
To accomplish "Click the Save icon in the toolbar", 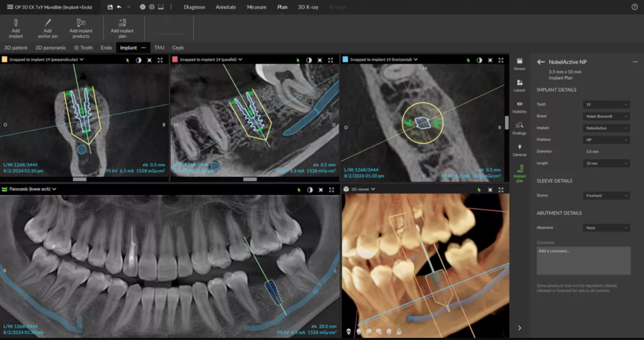I will coord(110,6).
